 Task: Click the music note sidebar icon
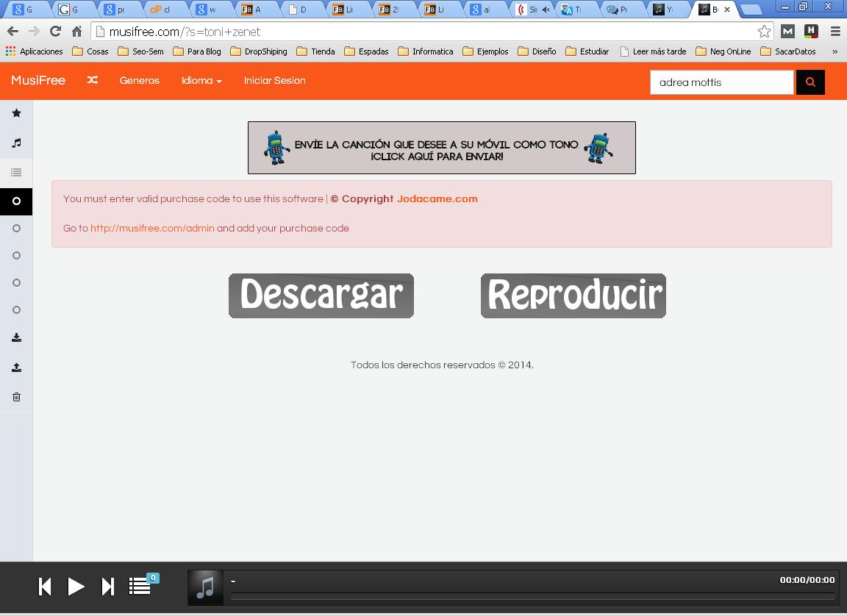tap(16, 143)
